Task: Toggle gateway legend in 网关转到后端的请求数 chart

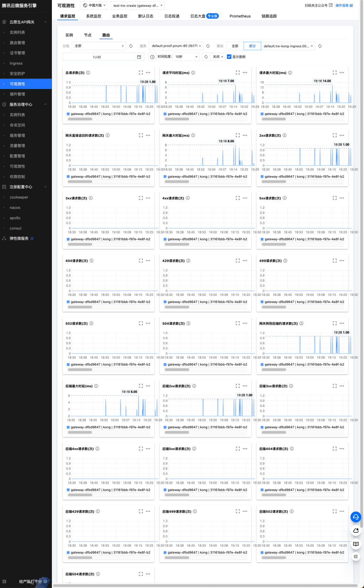Action: click(302, 365)
